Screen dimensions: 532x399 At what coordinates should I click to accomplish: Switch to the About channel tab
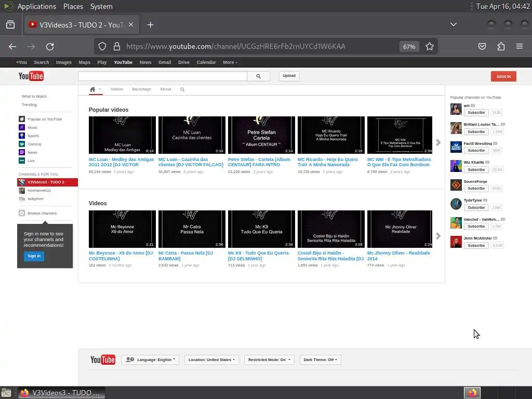coord(166,89)
